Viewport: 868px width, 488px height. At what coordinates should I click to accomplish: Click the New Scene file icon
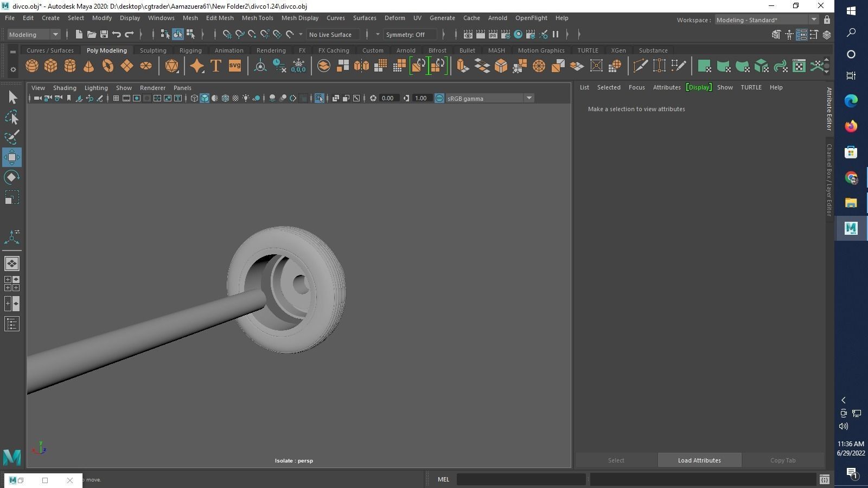pyautogui.click(x=79, y=34)
